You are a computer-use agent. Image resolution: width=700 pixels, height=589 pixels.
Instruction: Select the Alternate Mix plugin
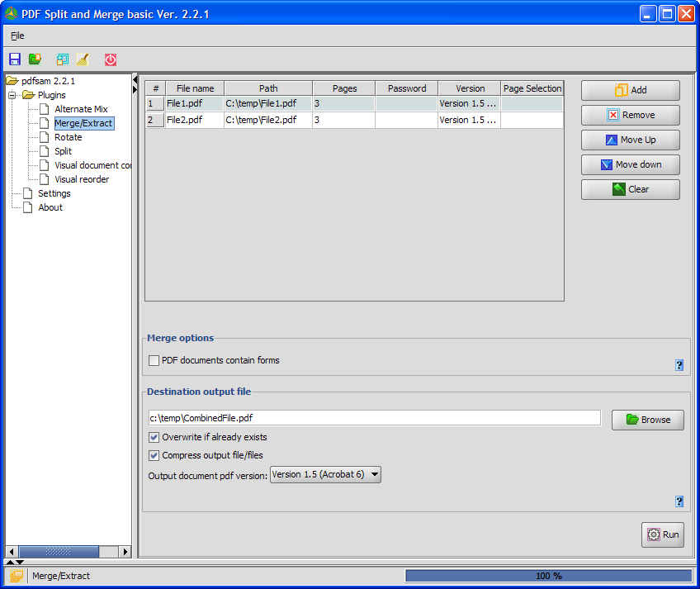click(x=81, y=109)
